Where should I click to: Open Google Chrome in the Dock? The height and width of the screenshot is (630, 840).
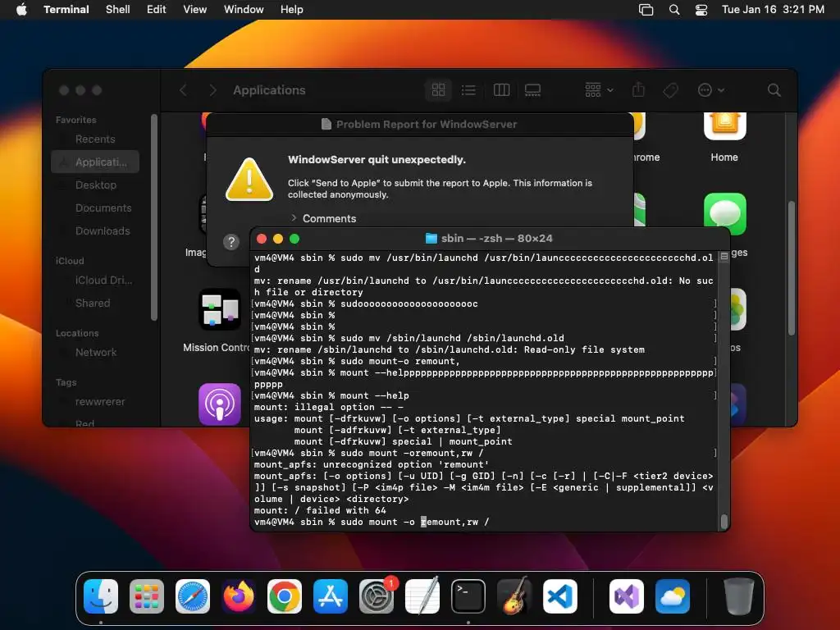[x=285, y=596]
